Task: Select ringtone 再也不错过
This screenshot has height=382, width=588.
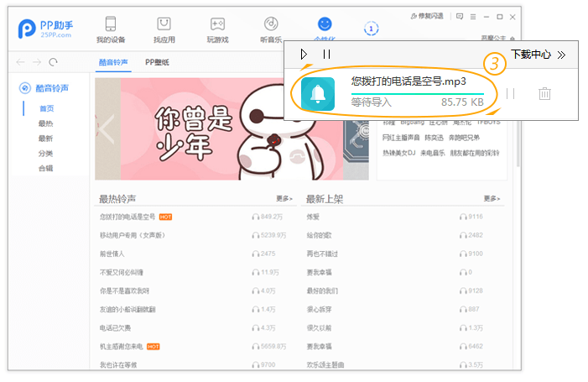Action: point(322,254)
